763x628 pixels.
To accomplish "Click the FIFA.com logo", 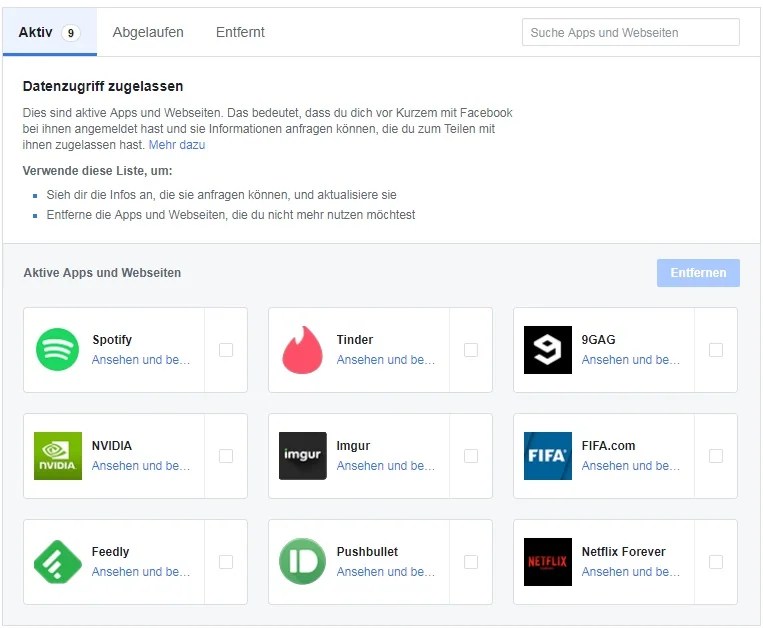I will [x=548, y=456].
